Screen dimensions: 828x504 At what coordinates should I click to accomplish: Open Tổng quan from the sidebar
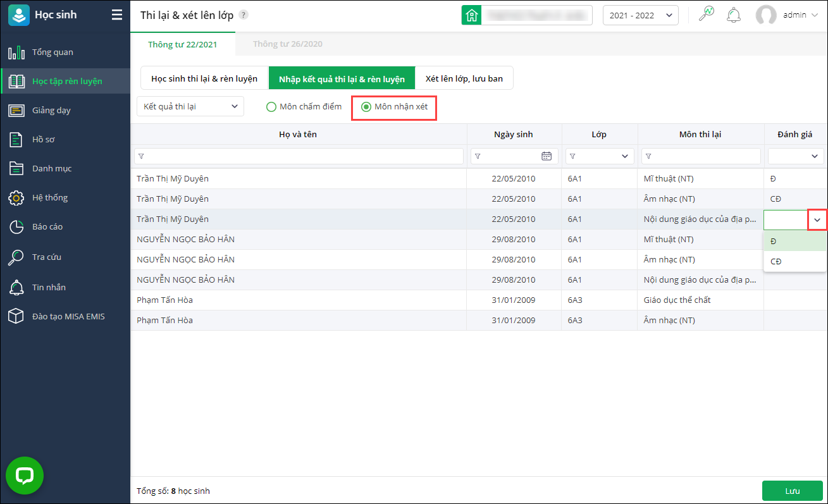coord(65,52)
